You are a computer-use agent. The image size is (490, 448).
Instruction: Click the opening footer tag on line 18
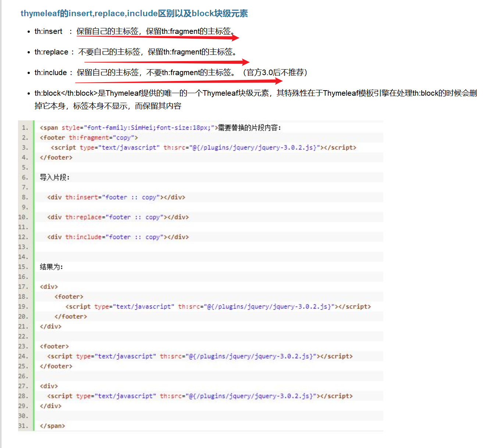pos(69,297)
